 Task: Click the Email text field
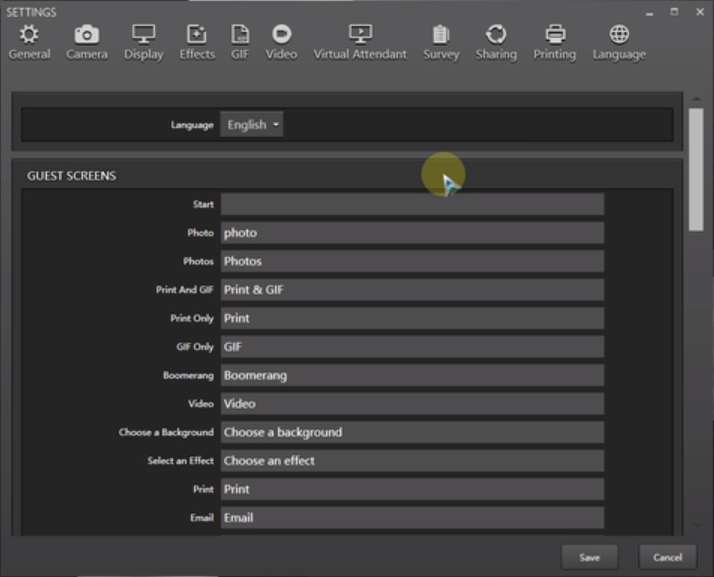[411, 518]
